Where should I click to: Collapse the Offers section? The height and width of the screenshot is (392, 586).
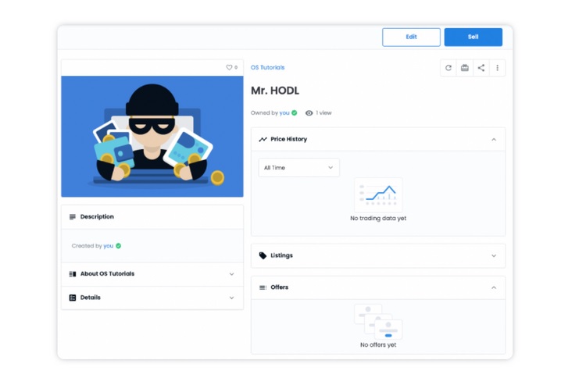pyautogui.click(x=494, y=287)
